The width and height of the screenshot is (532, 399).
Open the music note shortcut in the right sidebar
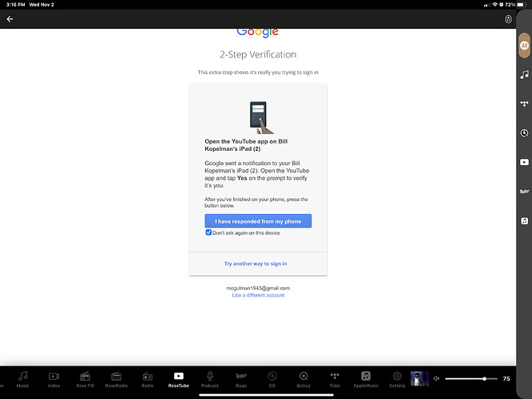click(x=524, y=74)
